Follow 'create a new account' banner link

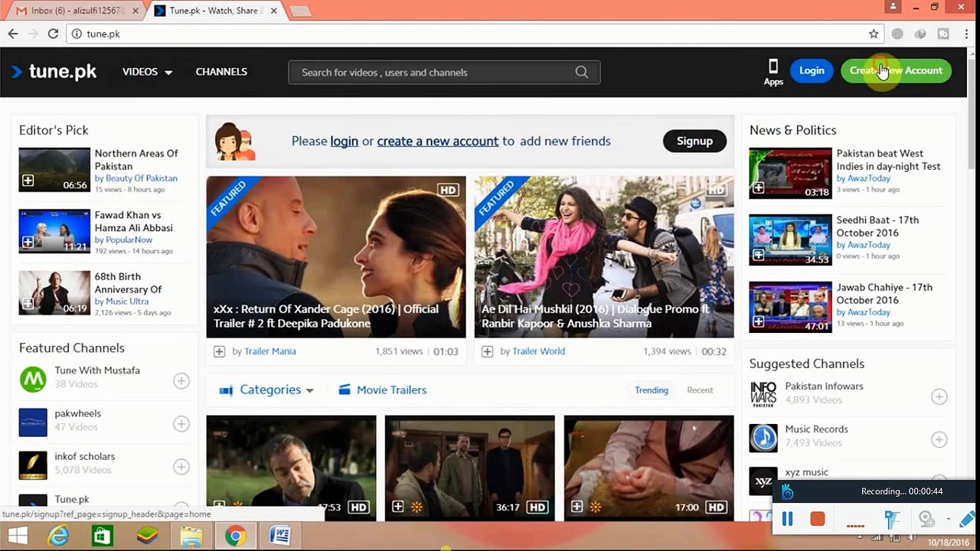[438, 141]
